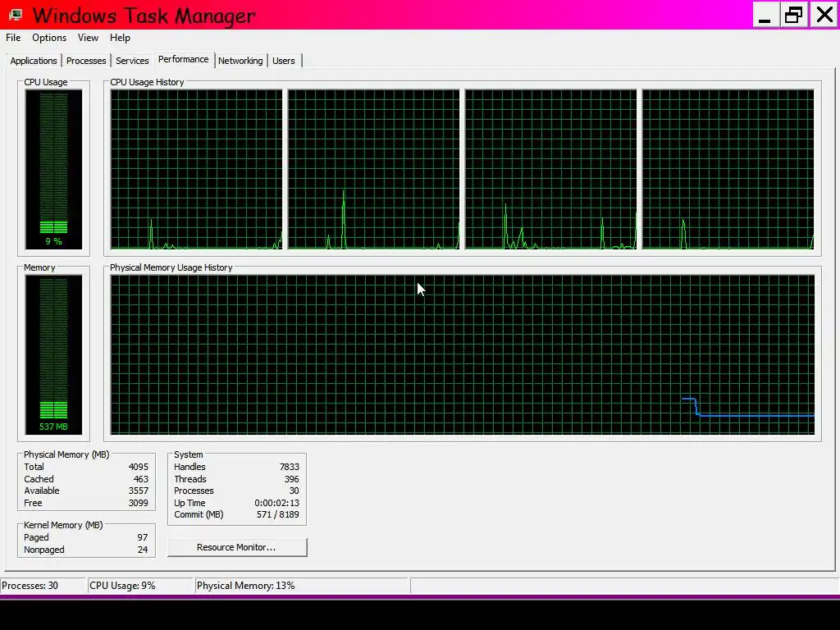The height and width of the screenshot is (630, 840).
Task: Click the Commit value 571 / 8189
Action: pyautogui.click(x=278, y=514)
